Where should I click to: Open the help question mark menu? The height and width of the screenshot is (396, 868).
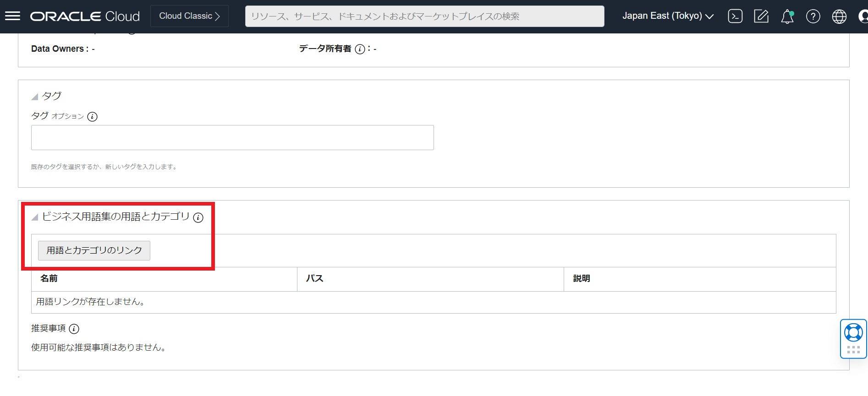coord(813,16)
